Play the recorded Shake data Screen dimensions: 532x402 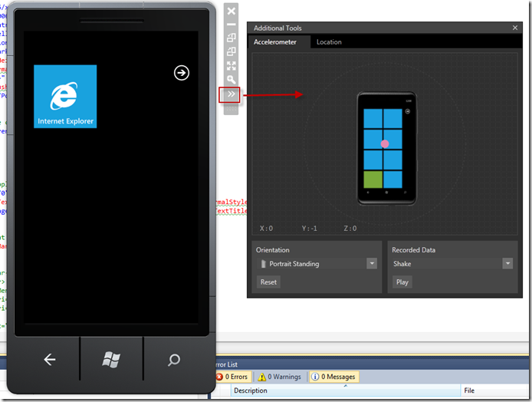coord(402,282)
